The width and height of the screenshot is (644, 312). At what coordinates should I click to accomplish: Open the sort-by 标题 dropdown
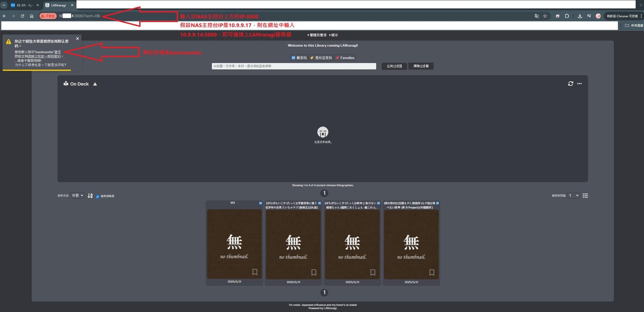(x=77, y=196)
